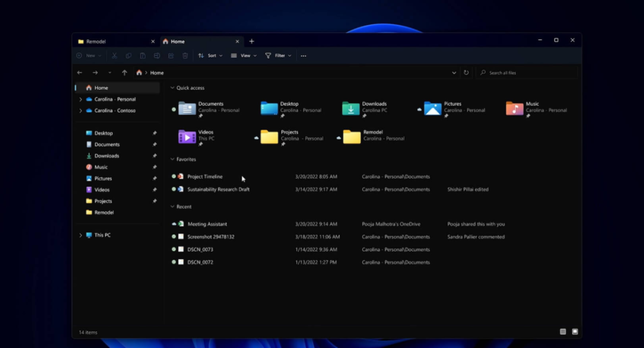Click the Refresh icon beside address bar
The height and width of the screenshot is (348, 644).
(466, 73)
